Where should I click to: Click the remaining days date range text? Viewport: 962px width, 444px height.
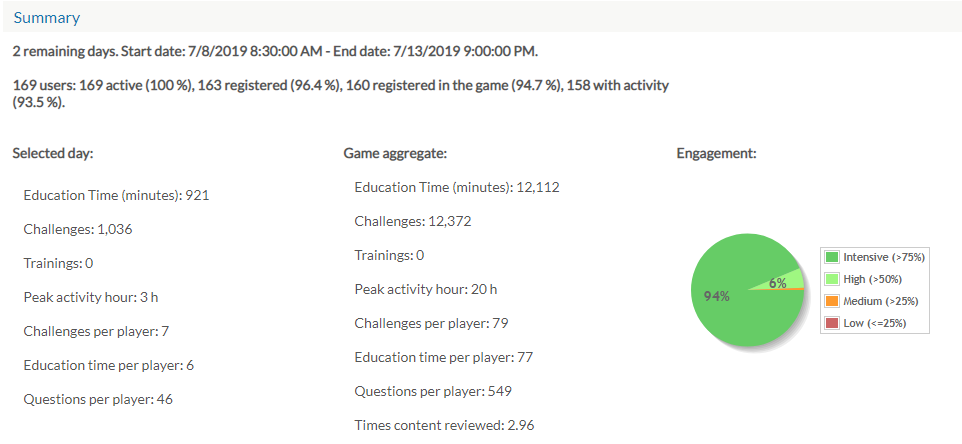pyautogui.click(x=275, y=52)
